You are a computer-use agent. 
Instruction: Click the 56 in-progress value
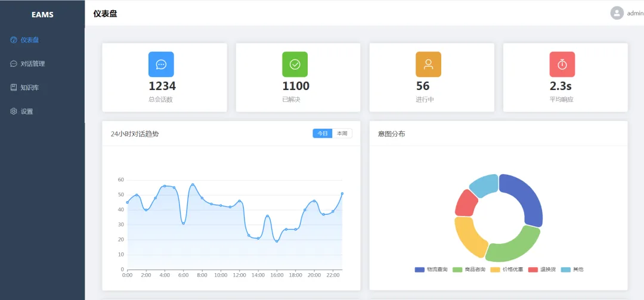tap(423, 86)
